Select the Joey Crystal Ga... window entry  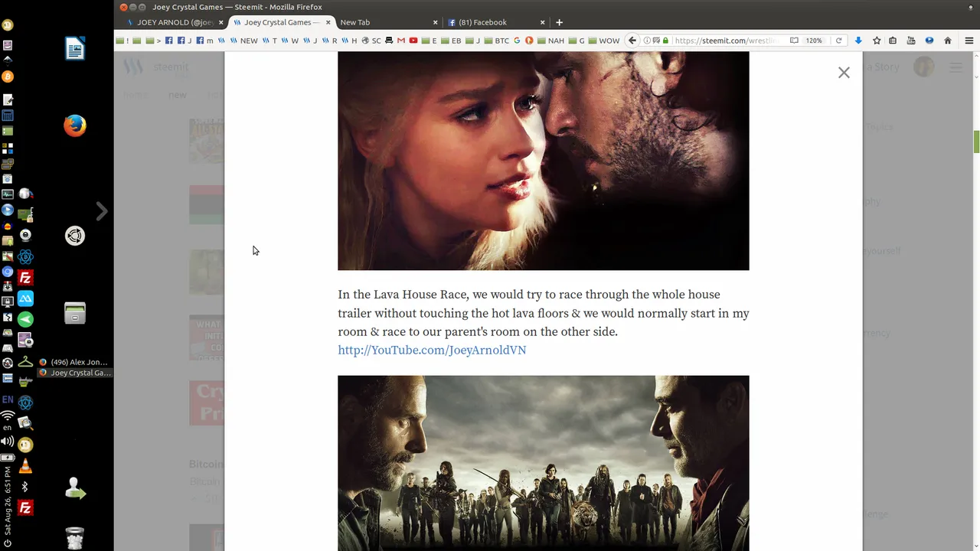[74, 373]
